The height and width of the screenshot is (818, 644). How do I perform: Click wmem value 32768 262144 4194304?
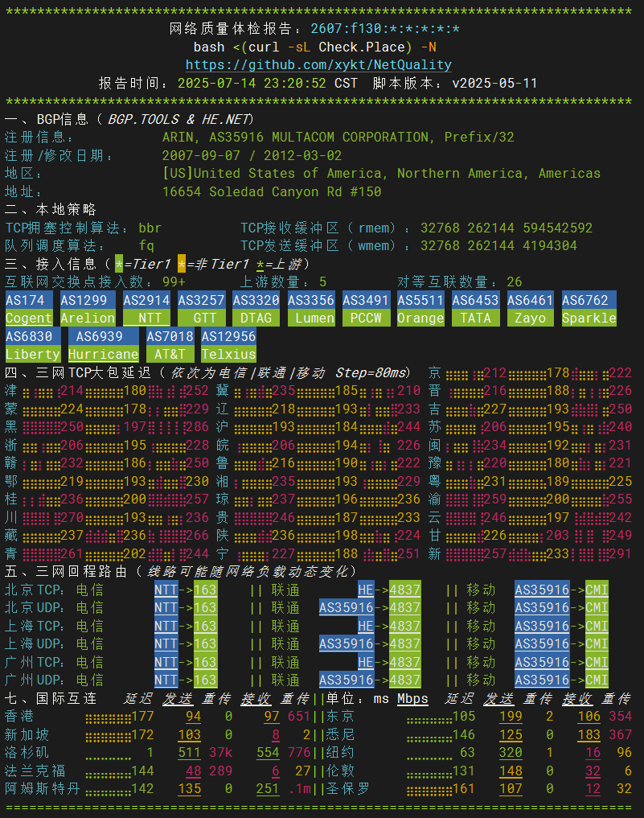[498, 245]
